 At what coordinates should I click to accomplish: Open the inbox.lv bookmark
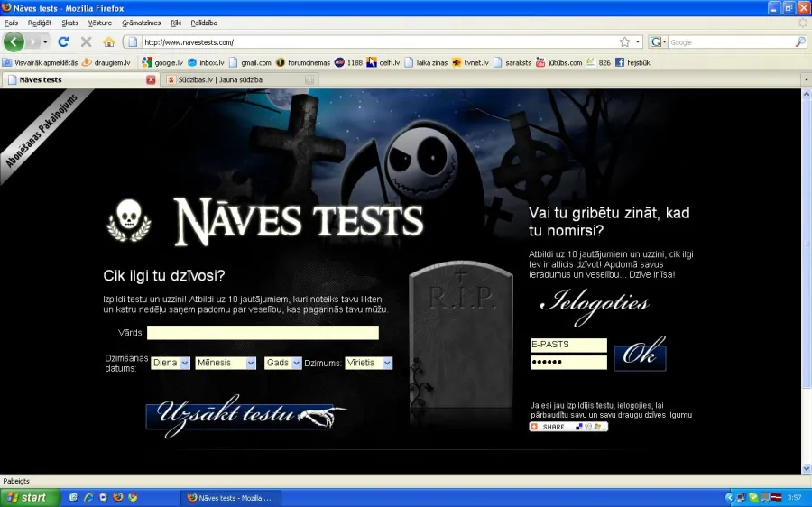(206, 62)
